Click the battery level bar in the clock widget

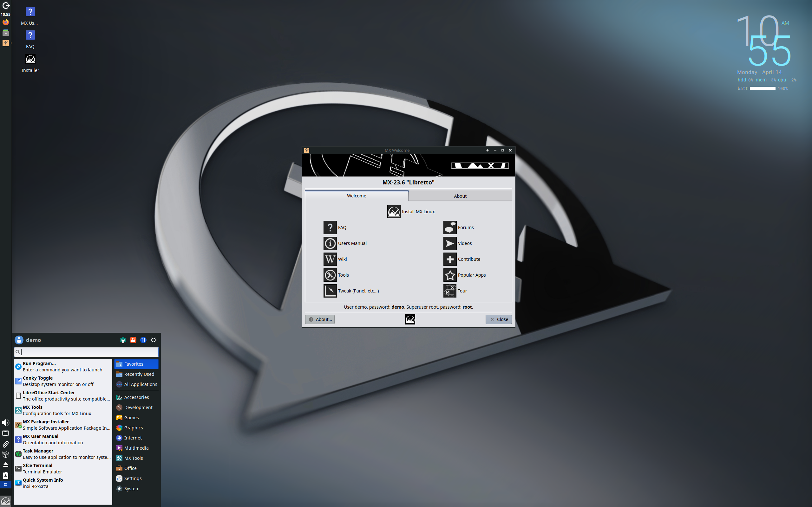[762, 88]
